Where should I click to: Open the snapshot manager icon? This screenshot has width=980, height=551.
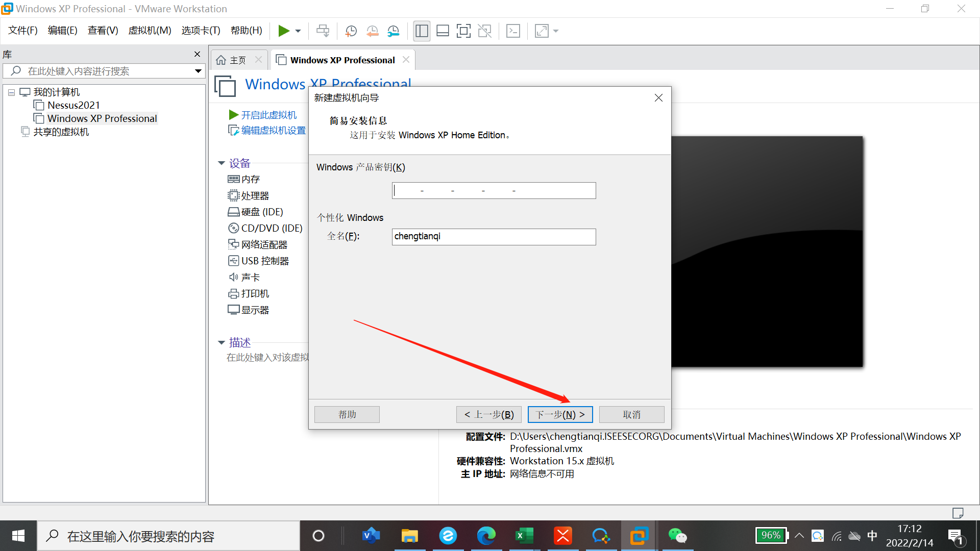[394, 31]
